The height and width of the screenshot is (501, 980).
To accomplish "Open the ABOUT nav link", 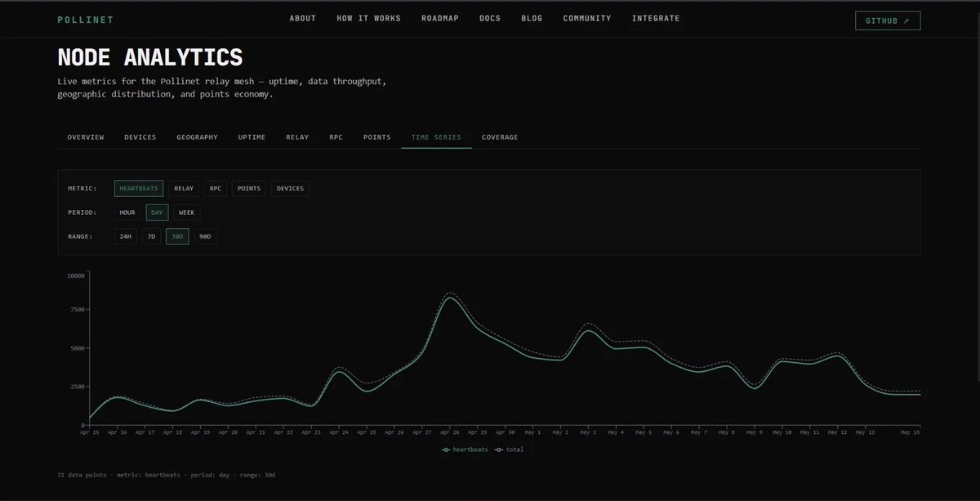I will coord(303,19).
